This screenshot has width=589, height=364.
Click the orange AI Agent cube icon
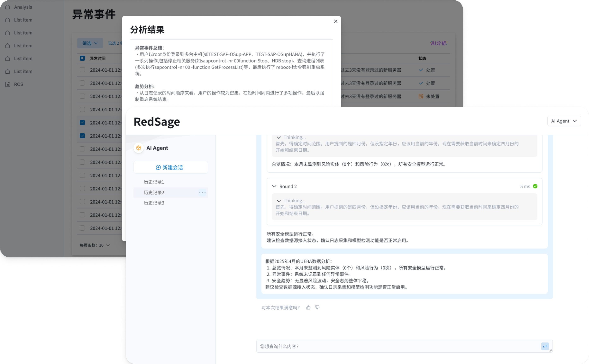click(139, 148)
